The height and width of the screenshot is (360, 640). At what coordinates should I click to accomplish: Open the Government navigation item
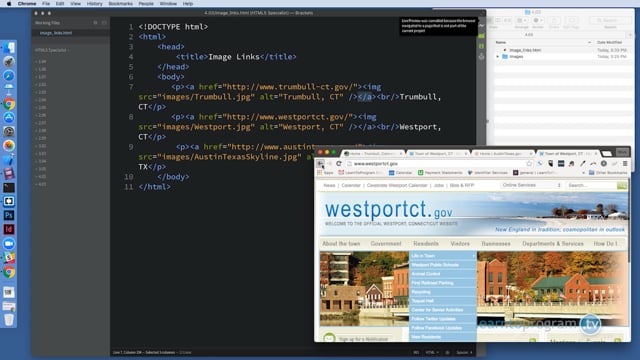[x=386, y=244]
